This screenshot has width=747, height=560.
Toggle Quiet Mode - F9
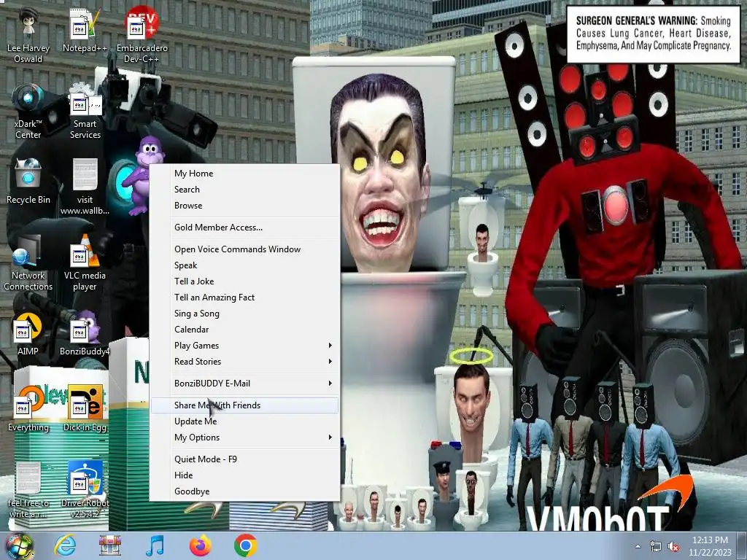[245, 459]
